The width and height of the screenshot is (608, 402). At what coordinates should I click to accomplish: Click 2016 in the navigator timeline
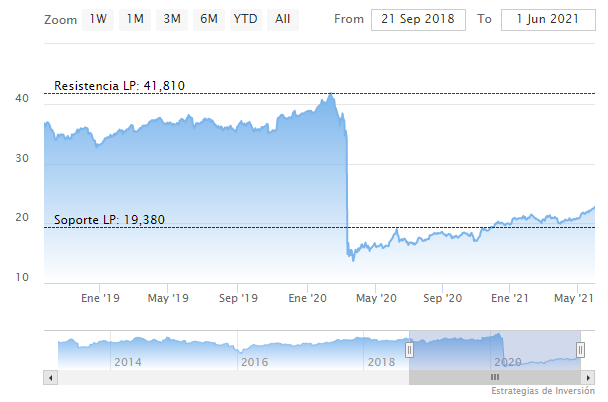[255, 361]
